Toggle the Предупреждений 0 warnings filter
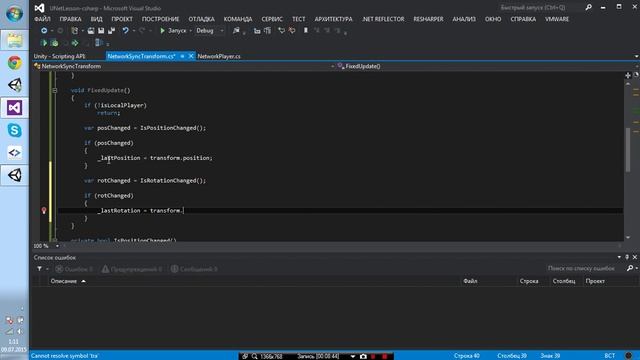This screenshot has height=360, width=640. tap(132, 269)
